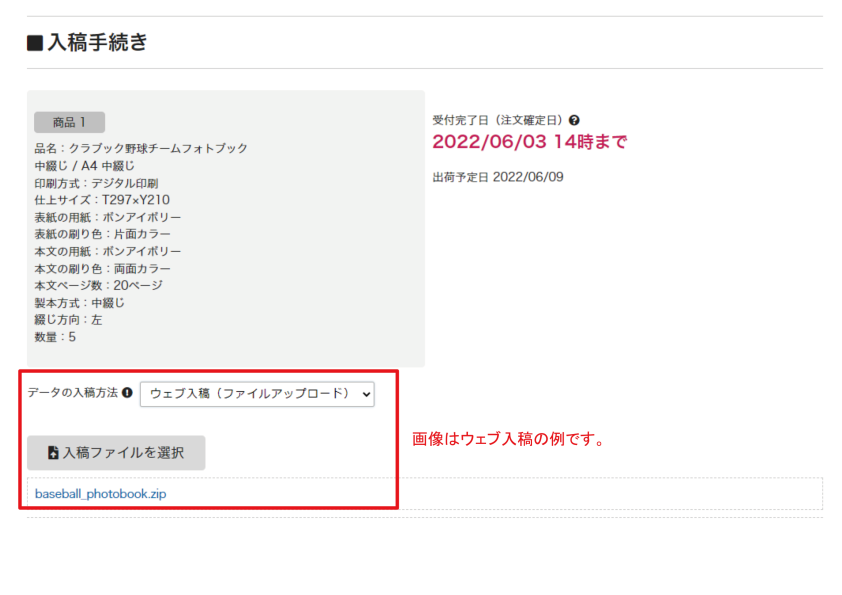Image resolution: width=842 pixels, height=595 pixels.
Task: Click the 入稿ファイルを選択 button
Action: 116,453
